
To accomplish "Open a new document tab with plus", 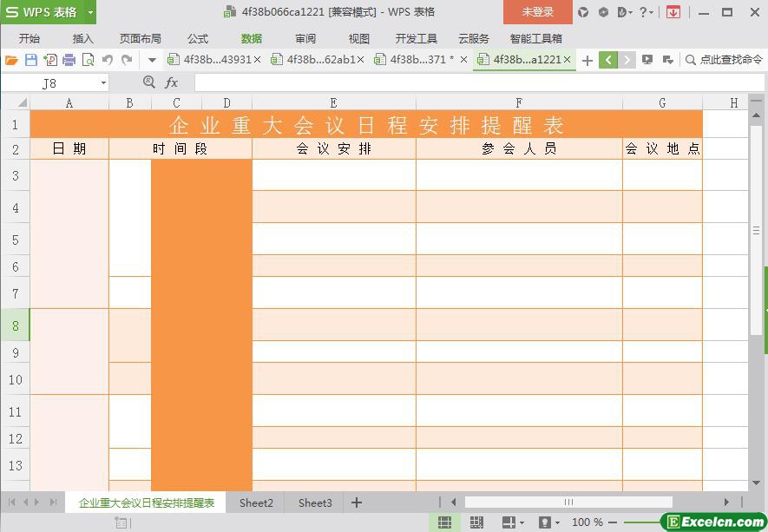I will pyautogui.click(x=587, y=60).
